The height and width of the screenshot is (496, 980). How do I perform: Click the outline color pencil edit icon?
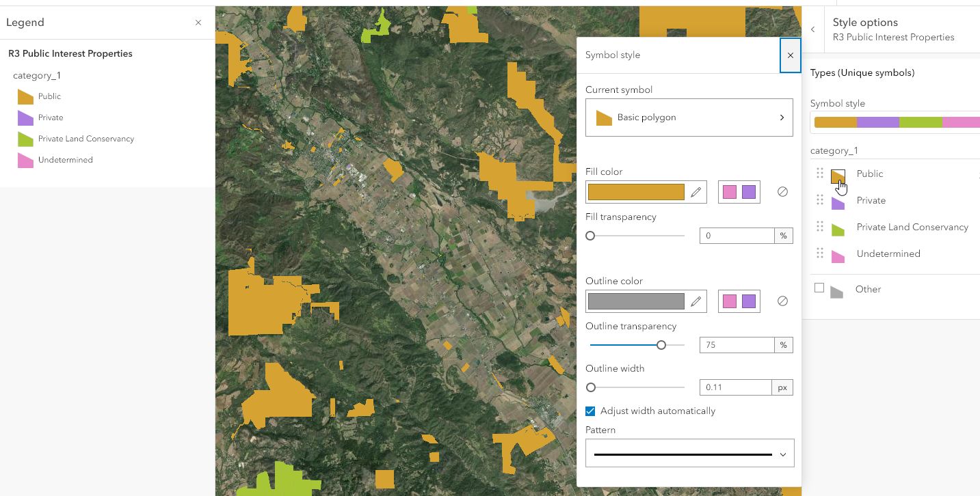(x=696, y=301)
